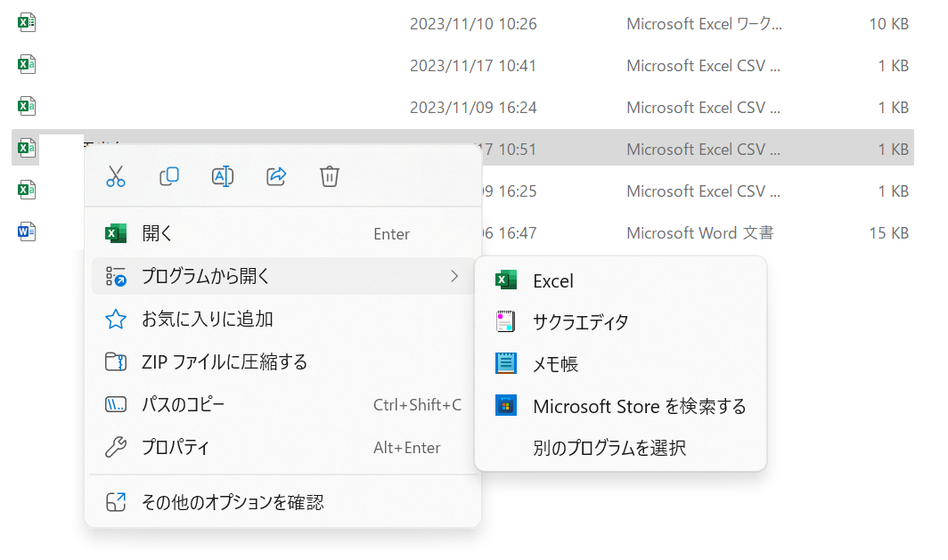Viewport: 948px width, 560px height.
Task: Click the Excel icon in open-with submenu
Action: 505,280
